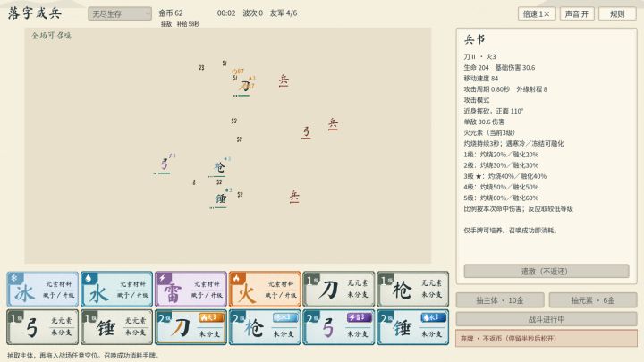This screenshot has height=362, width=644.
Task: Open the 无尽生存 game mode dropdown
Action: (120, 14)
